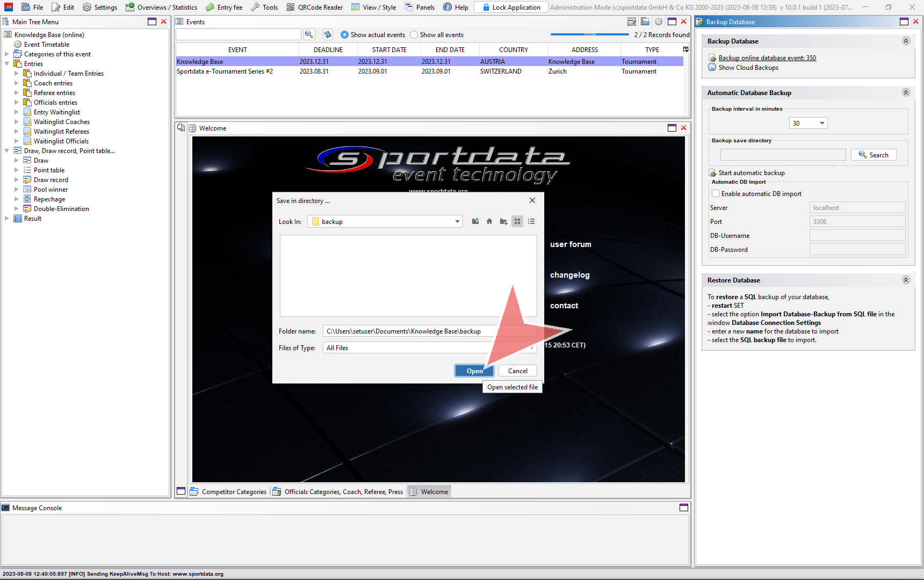The image size is (924, 580).
Task: Switch file dialog to list view
Action: click(531, 221)
